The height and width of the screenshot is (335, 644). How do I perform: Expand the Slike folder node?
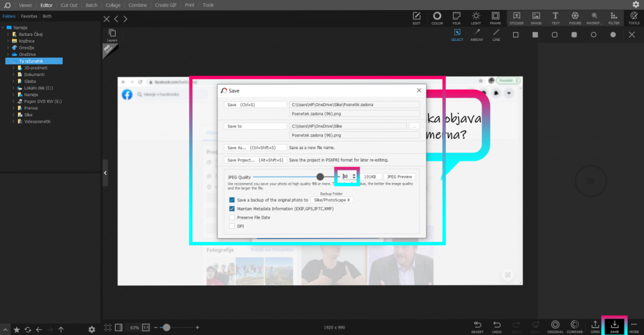tap(14, 115)
